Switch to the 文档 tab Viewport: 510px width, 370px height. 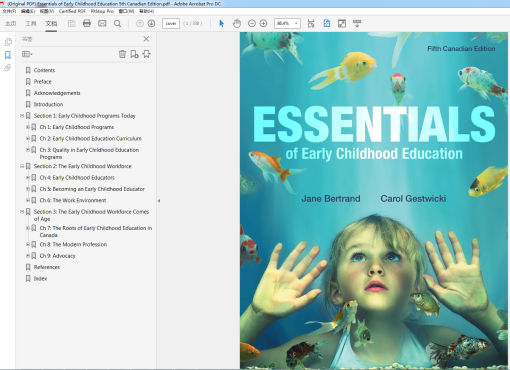point(51,23)
